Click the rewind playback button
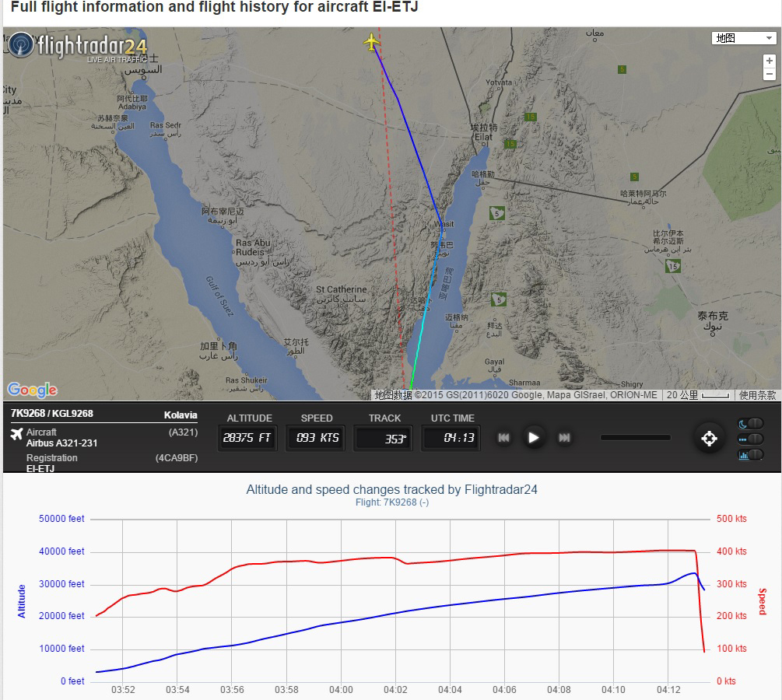This screenshot has width=782, height=700. click(503, 438)
